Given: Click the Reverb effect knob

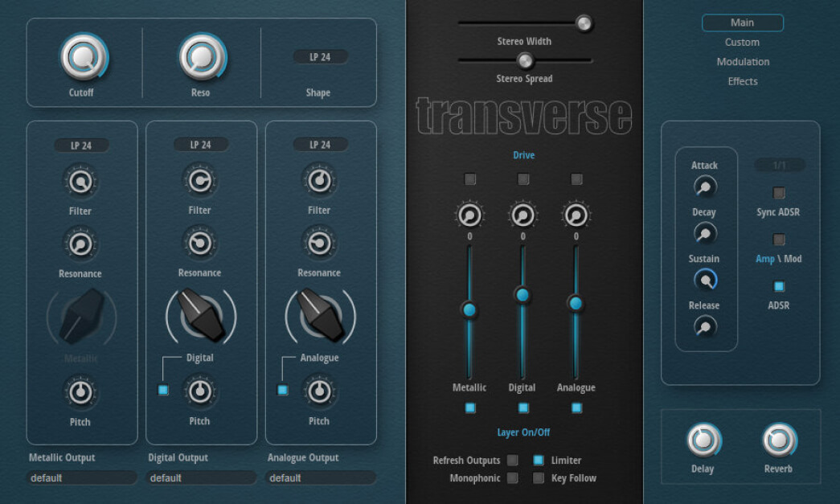Looking at the screenshot, I should point(779,440).
